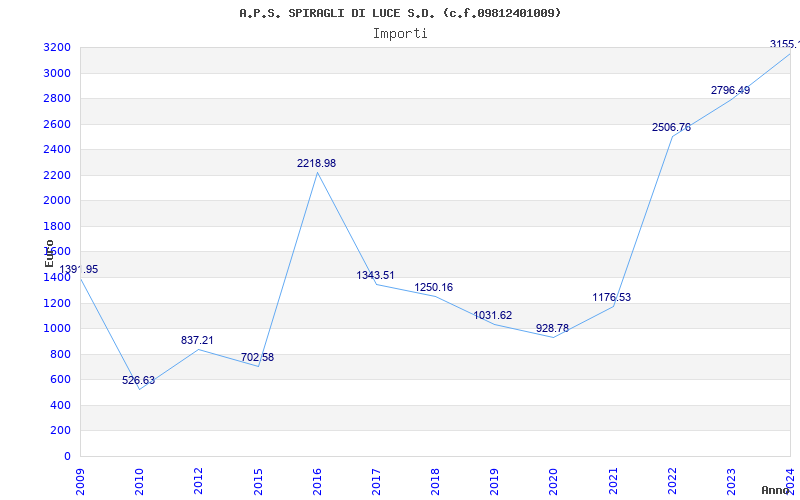
Task: Click the y-axis value 3000
Action: click(x=57, y=73)
